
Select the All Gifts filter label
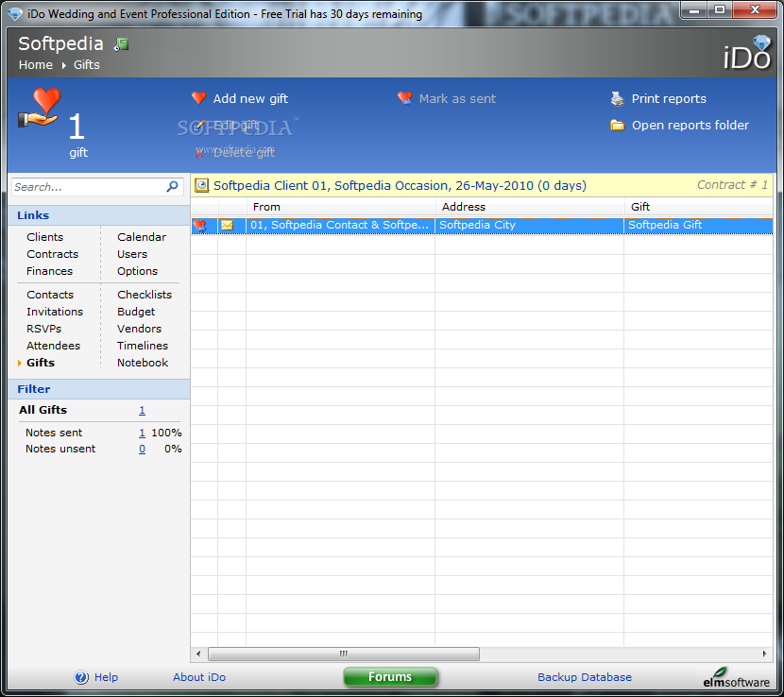tap(43, 410)
